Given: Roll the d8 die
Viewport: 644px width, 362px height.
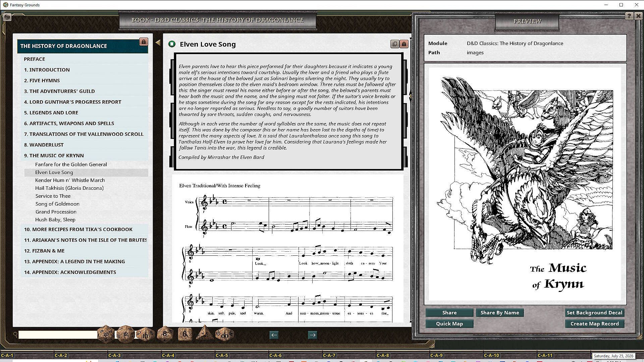Looking at the screenshot, I should [165, 334].
